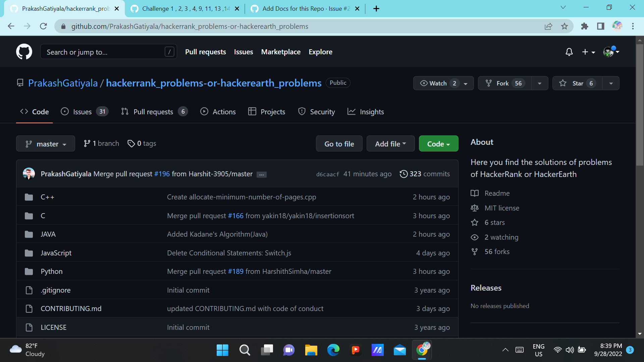Open the JavaScript folder icon
The width and height of the screenshot is (644, 362).
point(29,253)
